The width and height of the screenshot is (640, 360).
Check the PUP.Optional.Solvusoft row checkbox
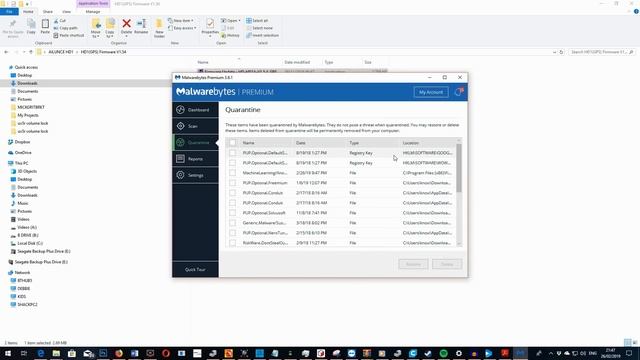tap(232, 213)
